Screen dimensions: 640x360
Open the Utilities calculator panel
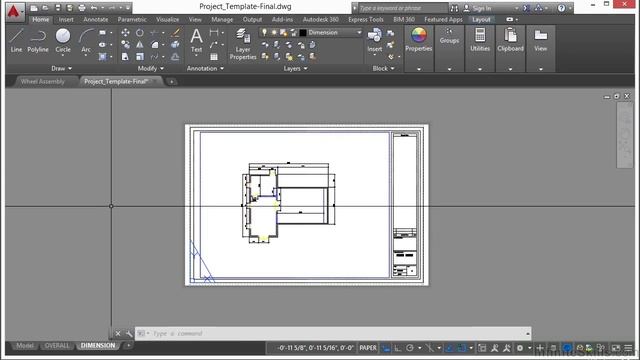pyautogui.click(x=480, y=40)
